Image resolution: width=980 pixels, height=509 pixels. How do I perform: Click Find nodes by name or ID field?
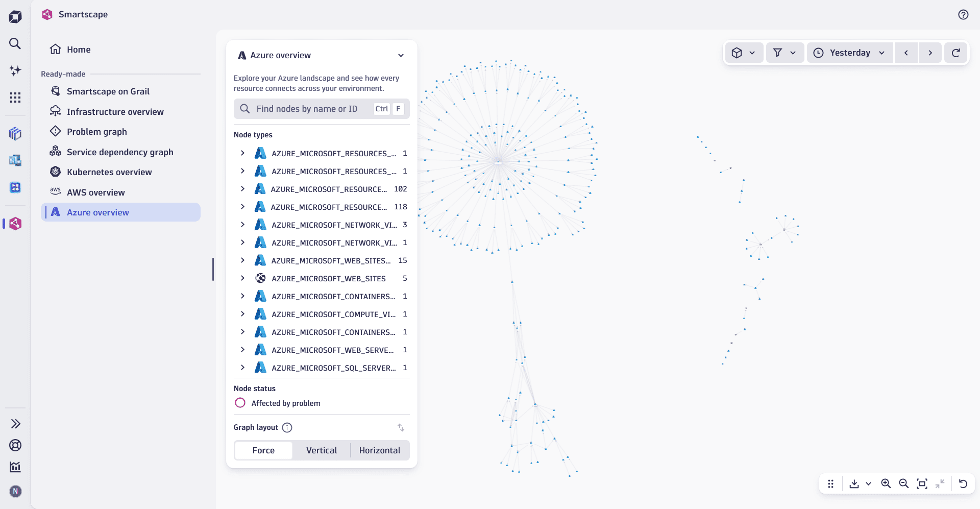pos(322,109)
